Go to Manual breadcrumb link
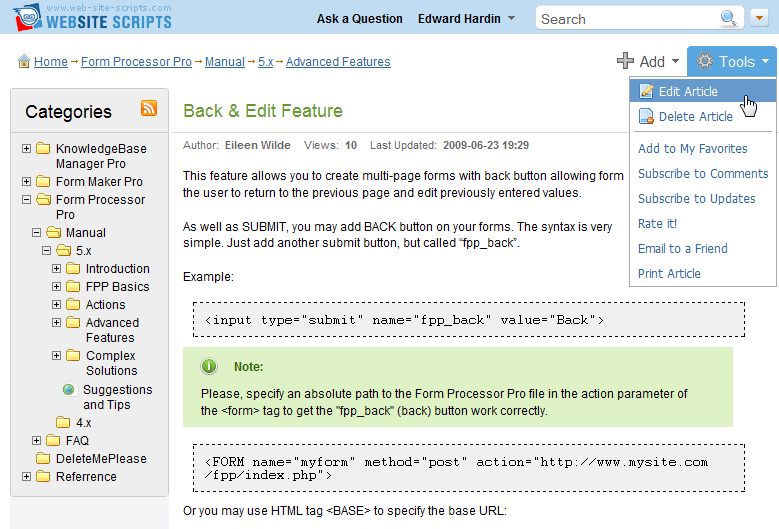 pyautogui.click(x=225, y=62)
